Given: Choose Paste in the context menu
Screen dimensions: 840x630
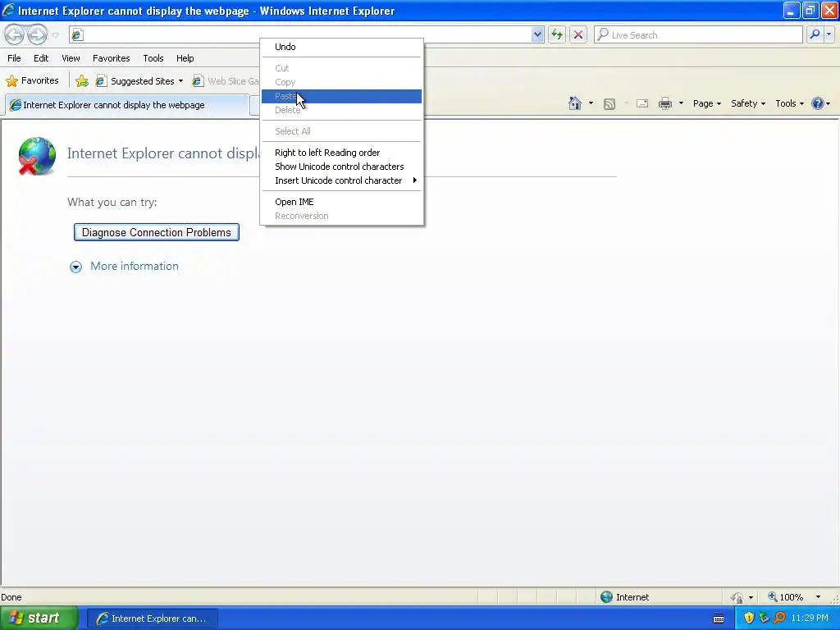Looking at the screenshot, I should 342,97.
